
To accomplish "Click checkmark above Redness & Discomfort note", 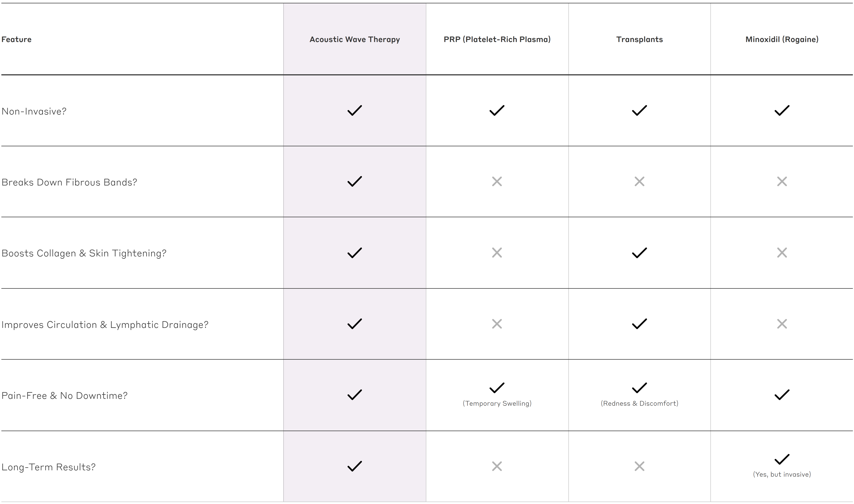I will pyautogui.click(x=639, y=388).
